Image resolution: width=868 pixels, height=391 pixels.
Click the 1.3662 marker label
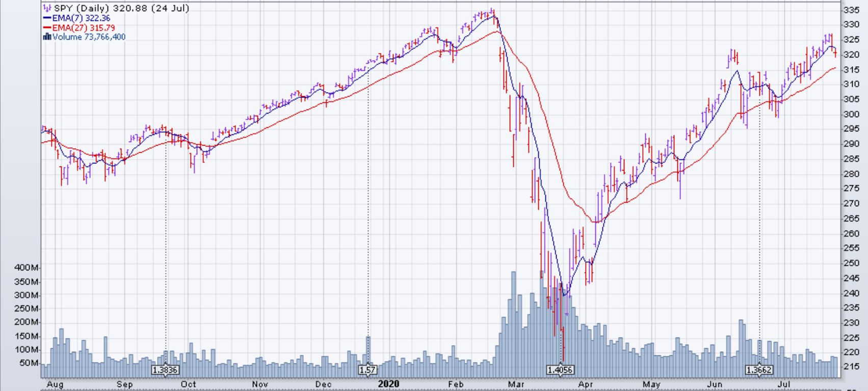click(x=758, y=370)
